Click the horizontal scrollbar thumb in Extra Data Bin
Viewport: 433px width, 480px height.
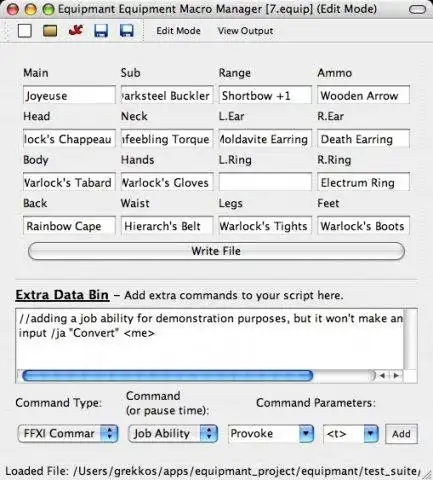tap(167, 376)
